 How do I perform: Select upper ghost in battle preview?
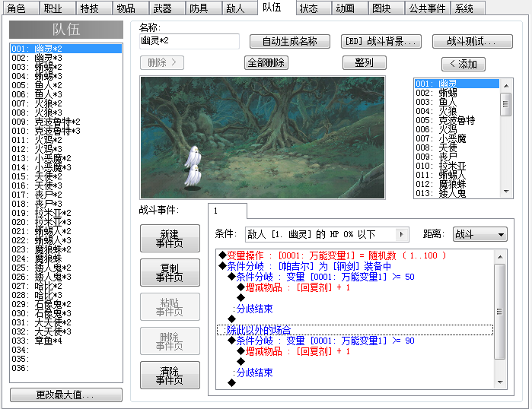(193, 156)
